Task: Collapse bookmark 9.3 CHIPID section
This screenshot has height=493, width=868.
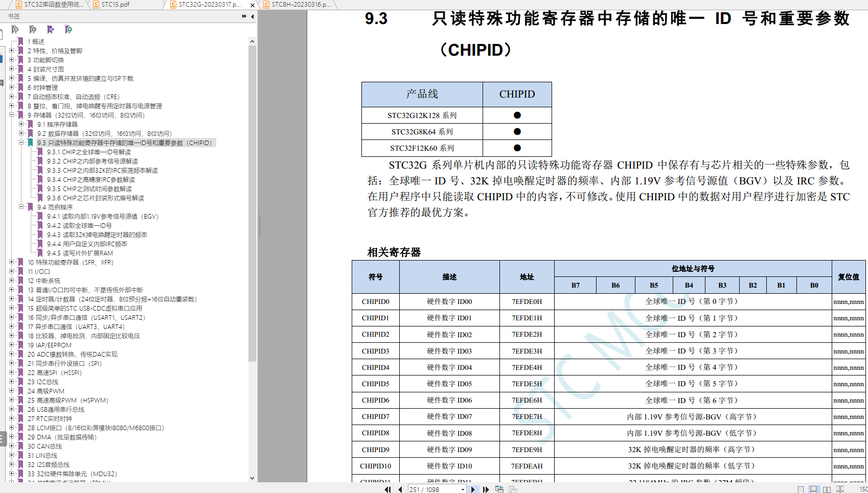Action: coord(21,143)
